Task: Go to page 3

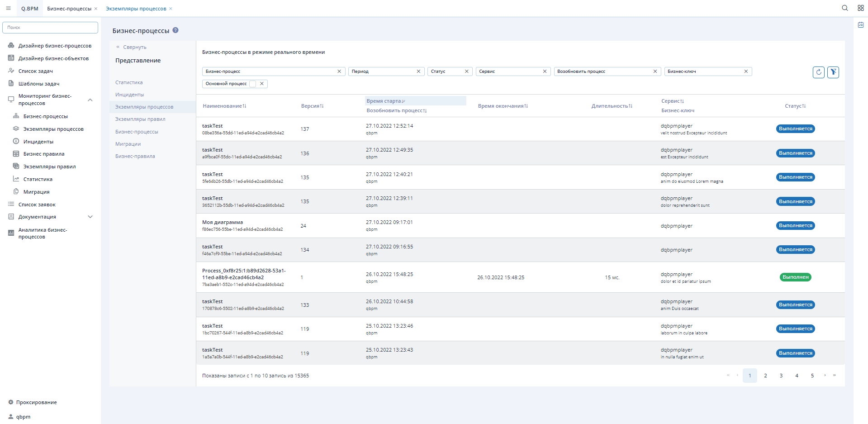Action: [x=781, y=376]
